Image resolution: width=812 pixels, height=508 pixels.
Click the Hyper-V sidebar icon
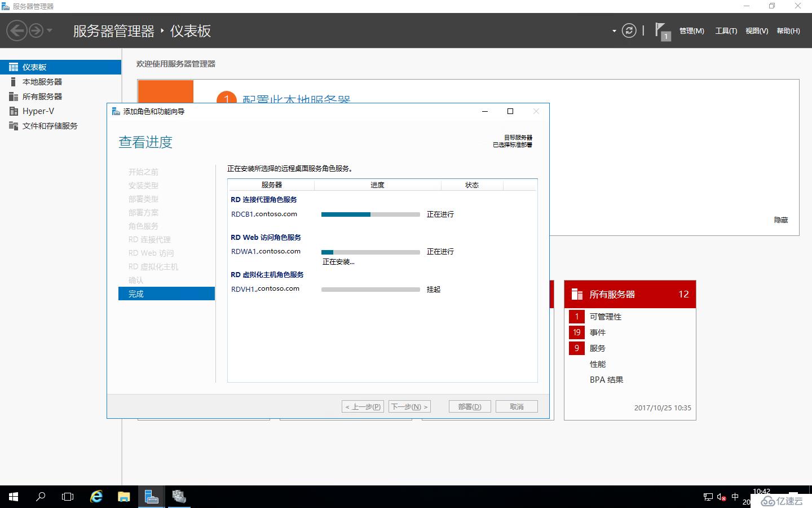[14, 111]
